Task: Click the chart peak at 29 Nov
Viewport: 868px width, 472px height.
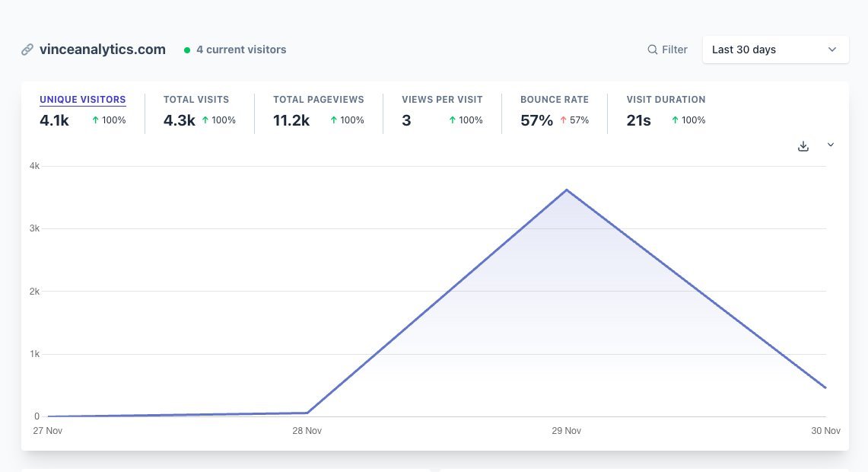Action: click(x=566, y=190)
